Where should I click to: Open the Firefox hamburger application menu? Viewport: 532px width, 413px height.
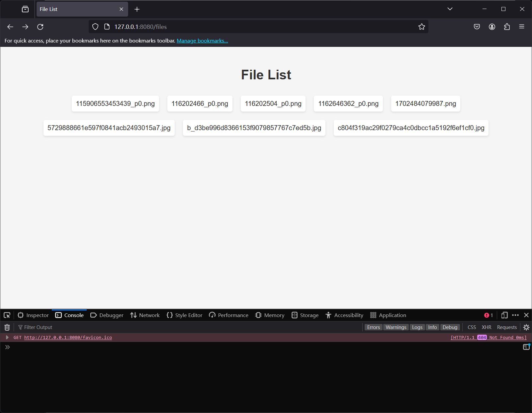pos(521,27)
